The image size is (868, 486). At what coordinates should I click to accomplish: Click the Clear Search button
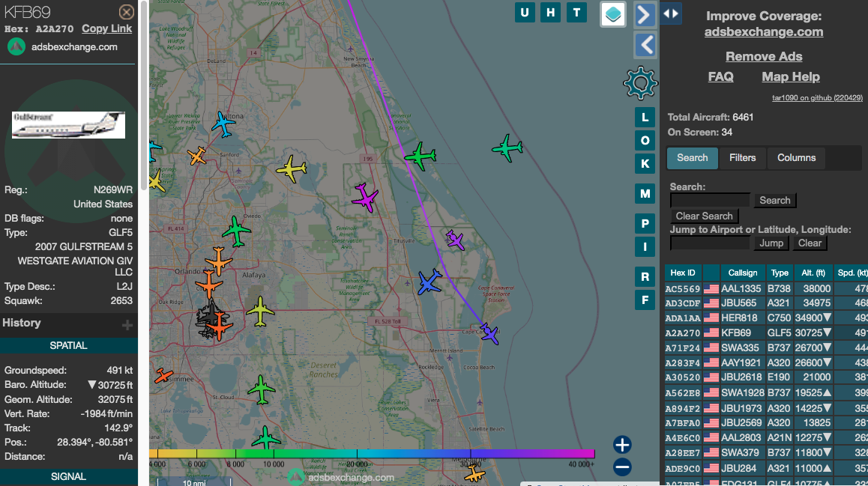pyautogui.click(x=704, y=216)
